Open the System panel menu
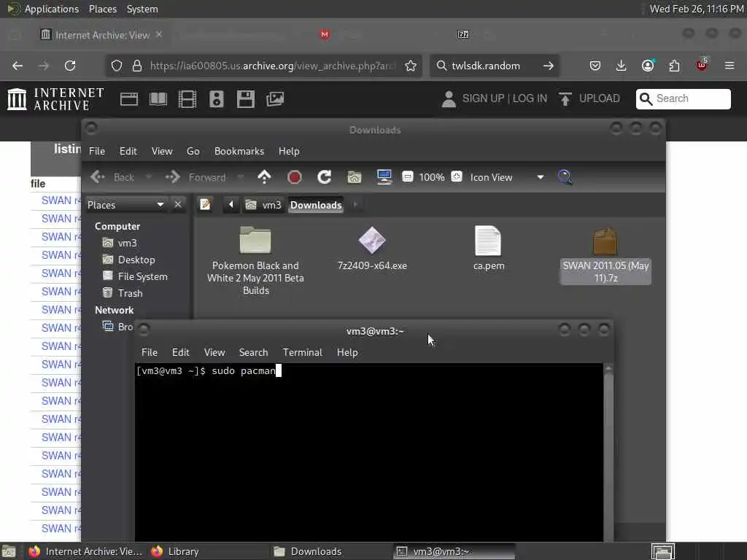747x560 pixels. tap(142, 9)
